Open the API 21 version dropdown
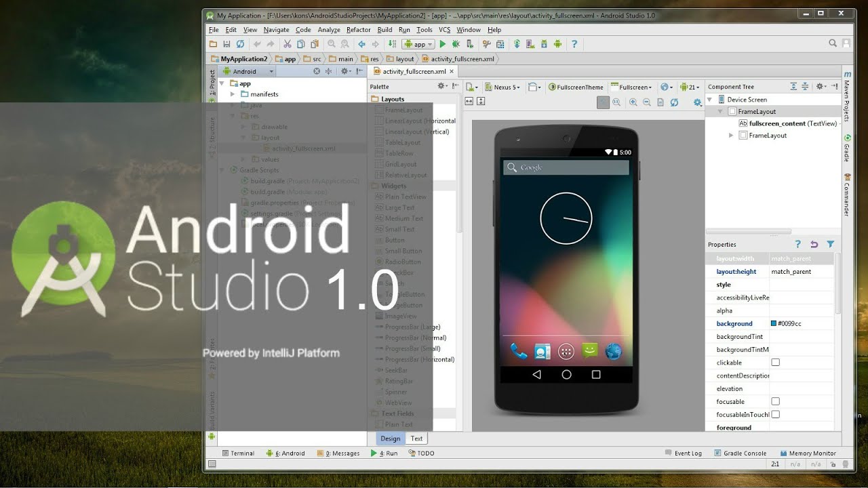The width and height of the screenshot is (868, 488). [x=690, y=87]
